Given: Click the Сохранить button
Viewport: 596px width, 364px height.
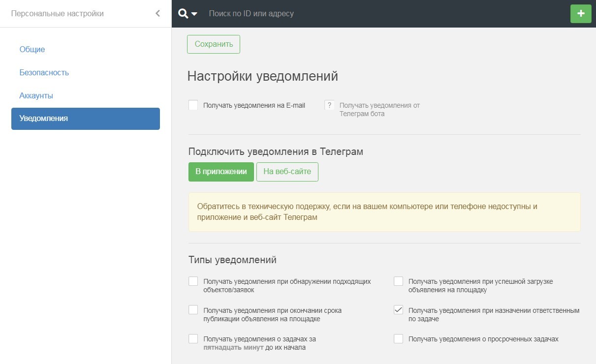Looking at the screenshot, I should (x=213, y=44).
